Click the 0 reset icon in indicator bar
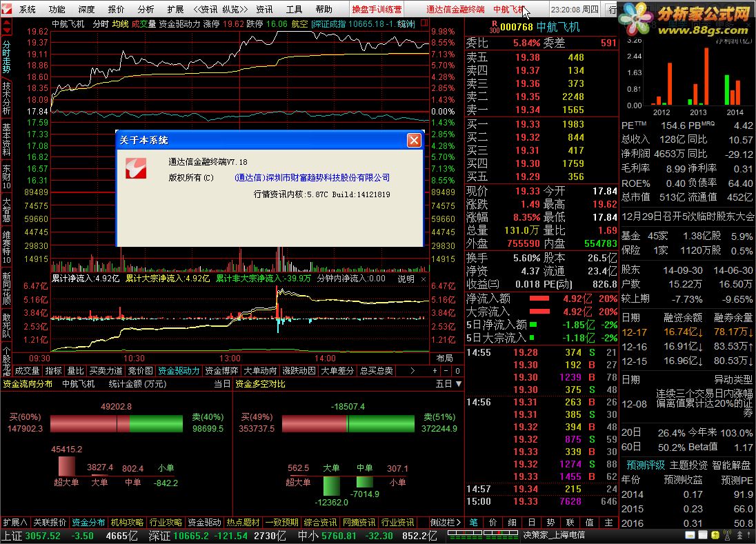Image resolution: width=756 pixels, height=544 pixels. (x=457, y=370)
